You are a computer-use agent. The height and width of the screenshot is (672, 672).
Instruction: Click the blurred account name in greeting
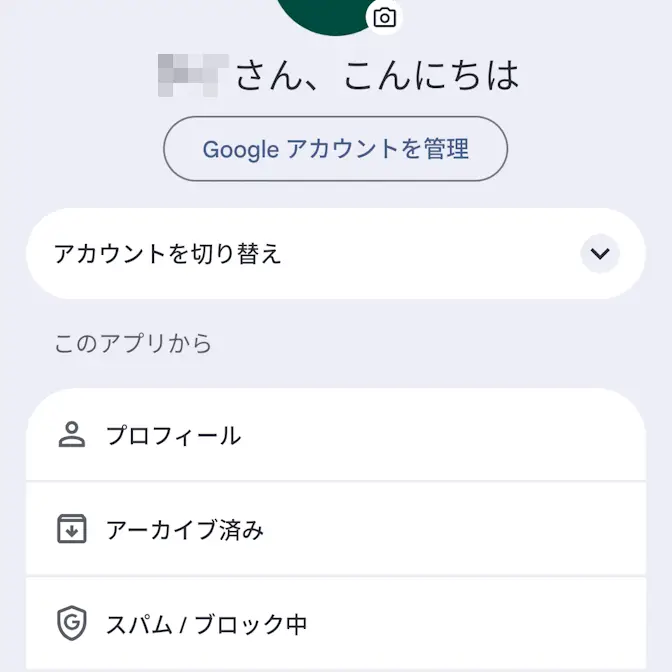(x=194, y=76)
